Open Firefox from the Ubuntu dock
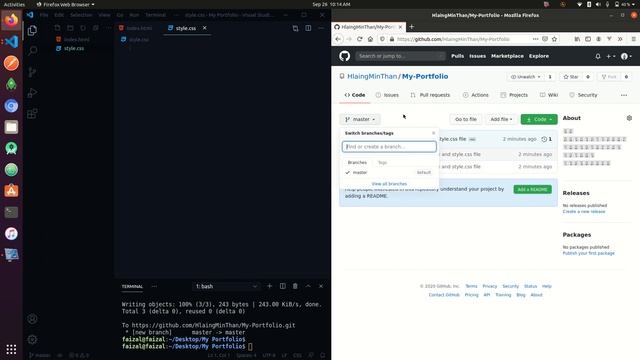 (11, 20)
